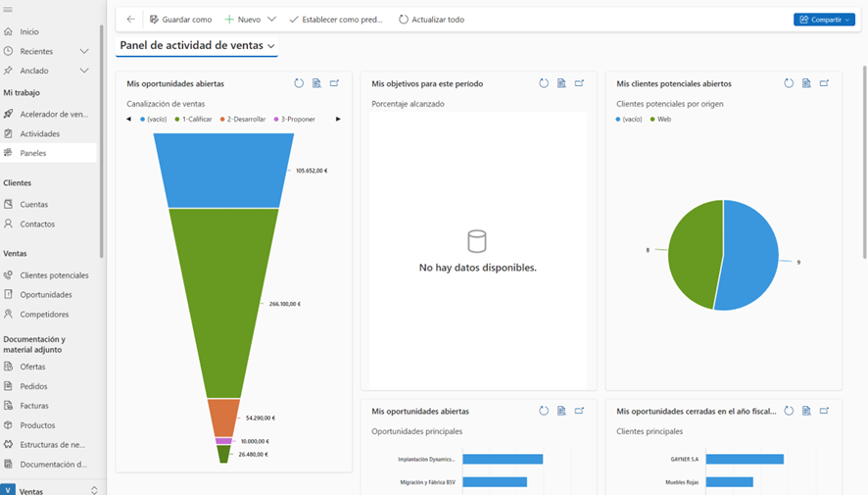Screen dimensions: 868x495
Task: Click the Compartir button
Action: pyautogui.click(x=823, y=20)
